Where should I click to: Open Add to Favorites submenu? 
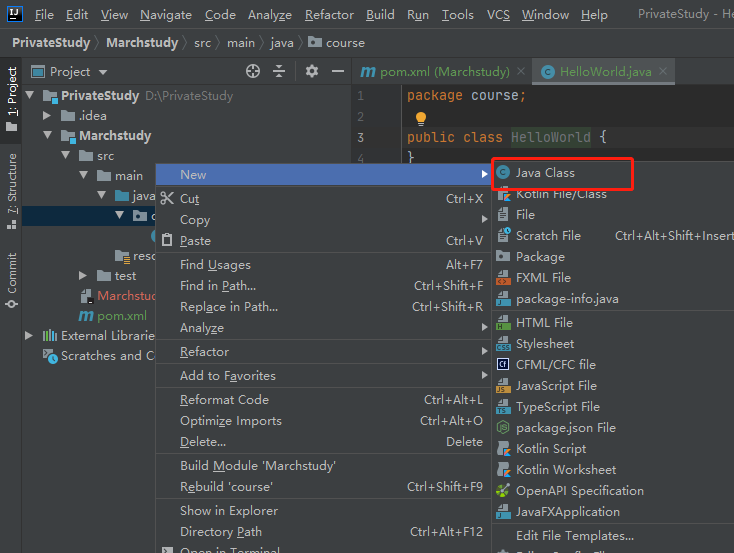click(x=323, y=376)
